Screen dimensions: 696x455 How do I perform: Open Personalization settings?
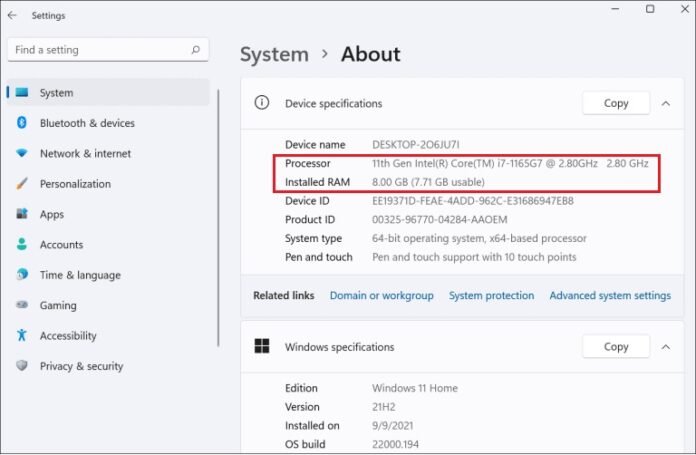(108, 184)
